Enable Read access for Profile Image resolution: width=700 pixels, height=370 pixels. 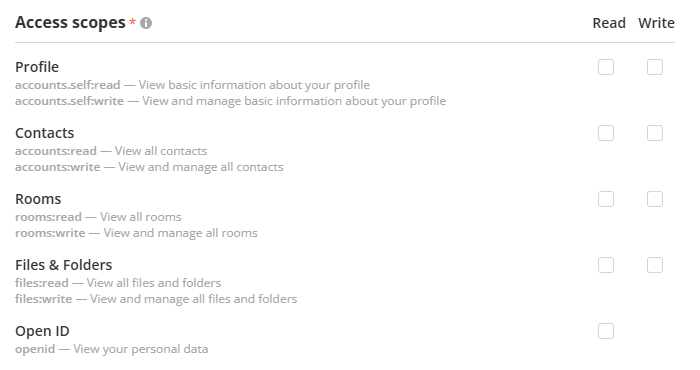point(606,67)
